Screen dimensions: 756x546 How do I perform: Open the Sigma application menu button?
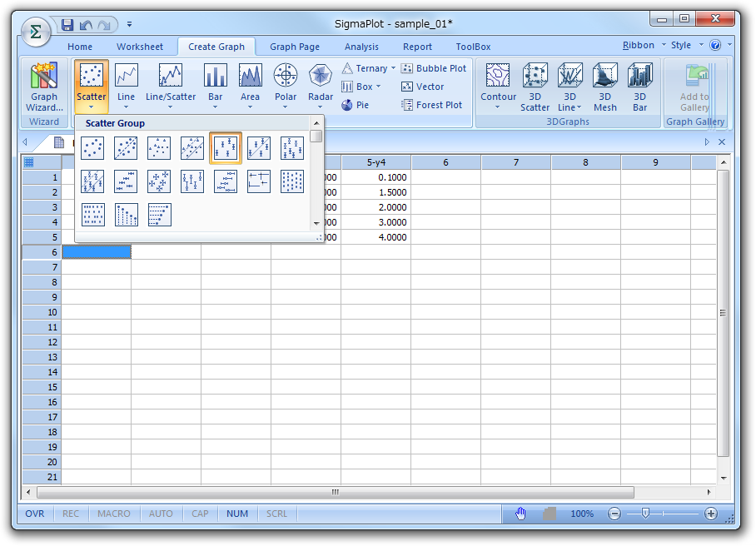click(36, 32)
